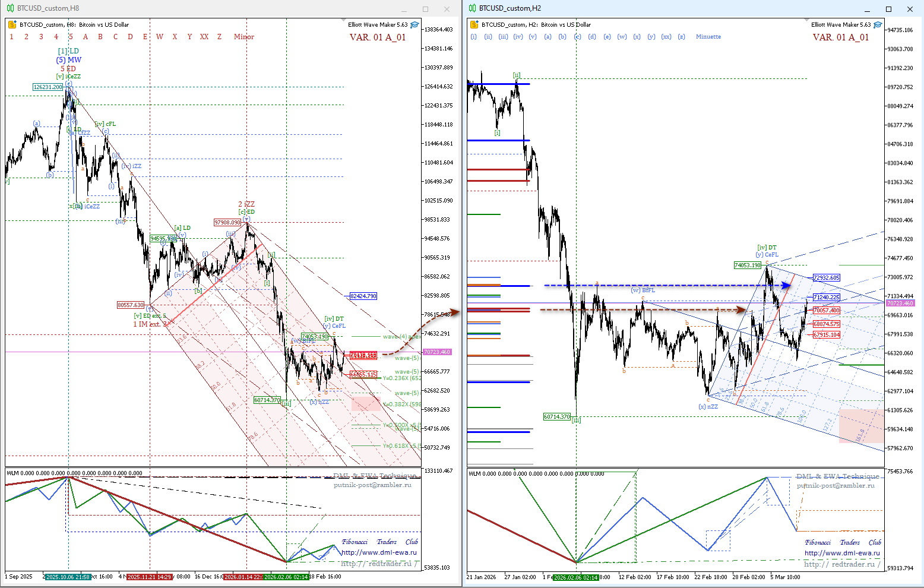Click the dollar symbol icon on the H2 chart

point(474,25)
